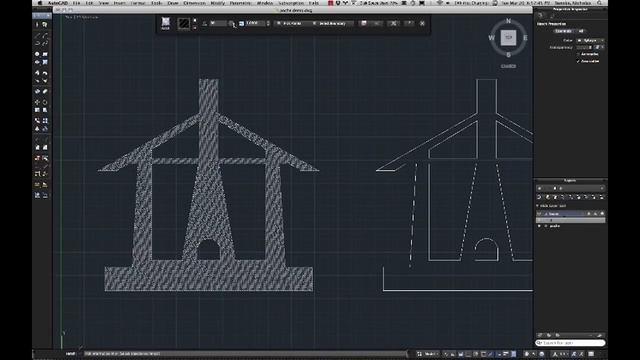Click the E compass point on ViewCube
The height and width of the screenshot is (360, 640).
tap(525, 38)
